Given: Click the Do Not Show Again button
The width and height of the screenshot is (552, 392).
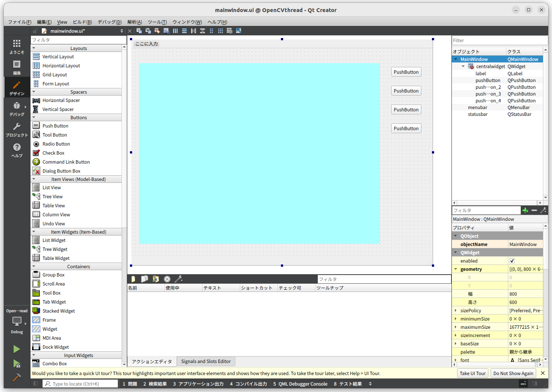Looking at the screenshot, I should click(x=513, y=373).
